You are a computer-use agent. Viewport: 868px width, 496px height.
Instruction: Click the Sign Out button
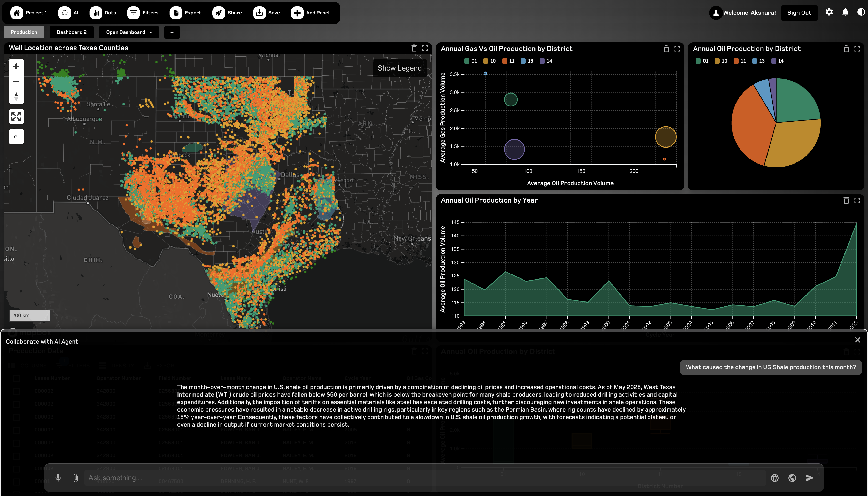click(799, 13)
